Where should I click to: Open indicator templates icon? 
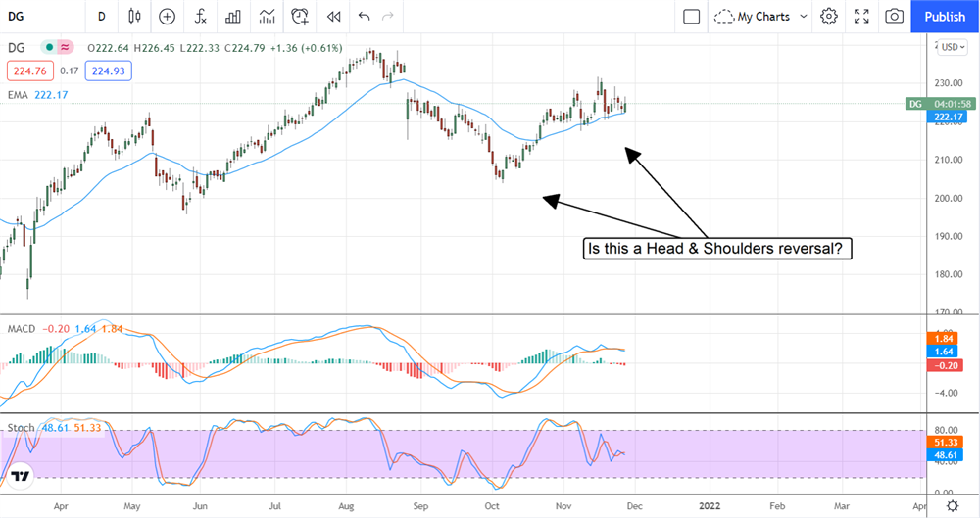click(267, 16)
